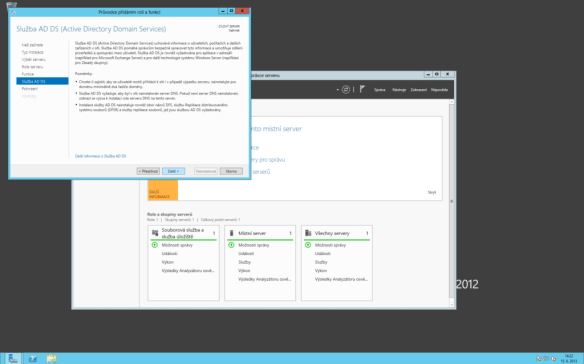Open File Explorer from the taskbar
The image size is (584, 364).
pyautogui.click(x=52, y=358)
